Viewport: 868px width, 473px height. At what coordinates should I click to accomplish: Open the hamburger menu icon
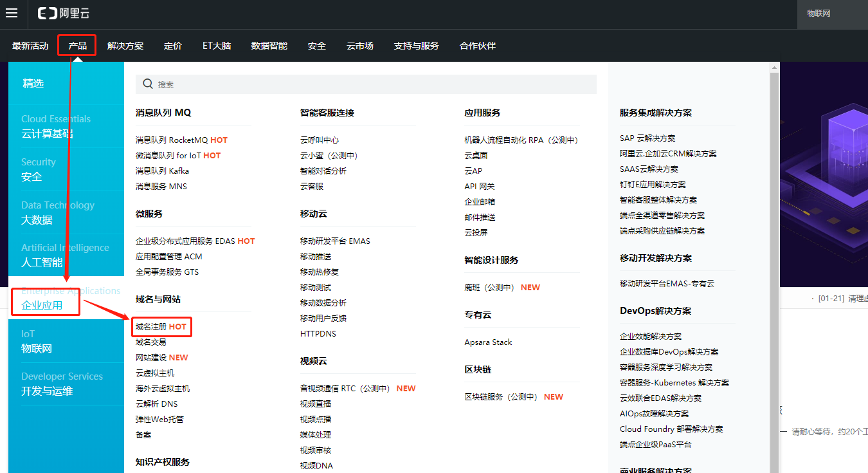(x=12, y=13)
